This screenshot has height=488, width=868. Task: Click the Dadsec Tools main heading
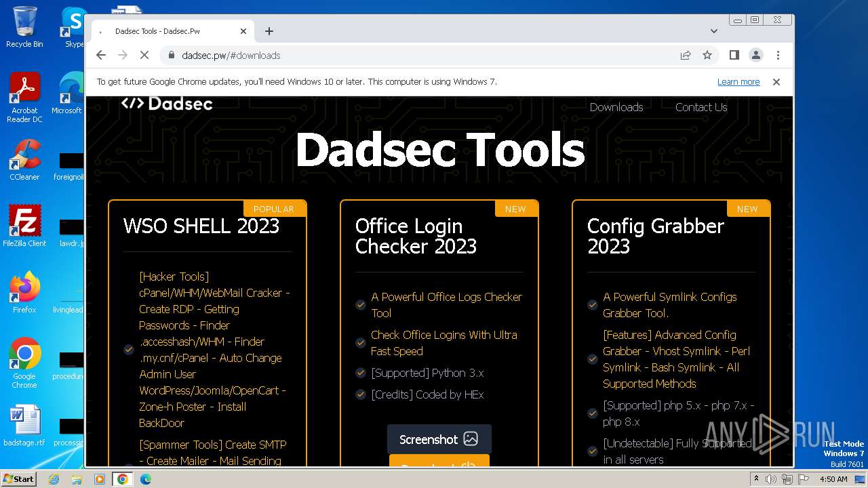[439, 150]
